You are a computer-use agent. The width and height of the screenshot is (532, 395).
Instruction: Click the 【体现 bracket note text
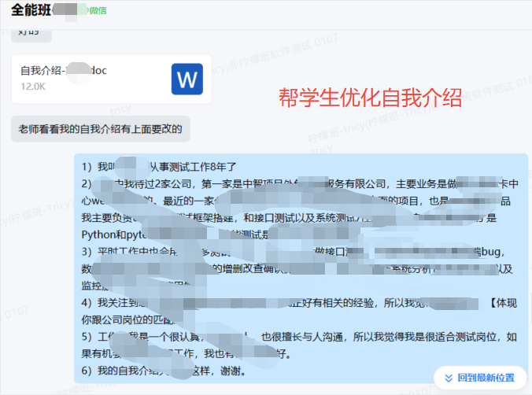click(502, 302)
